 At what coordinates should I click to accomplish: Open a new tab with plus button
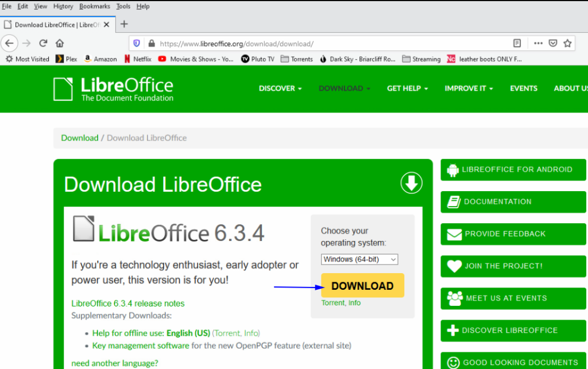(124, 24)
